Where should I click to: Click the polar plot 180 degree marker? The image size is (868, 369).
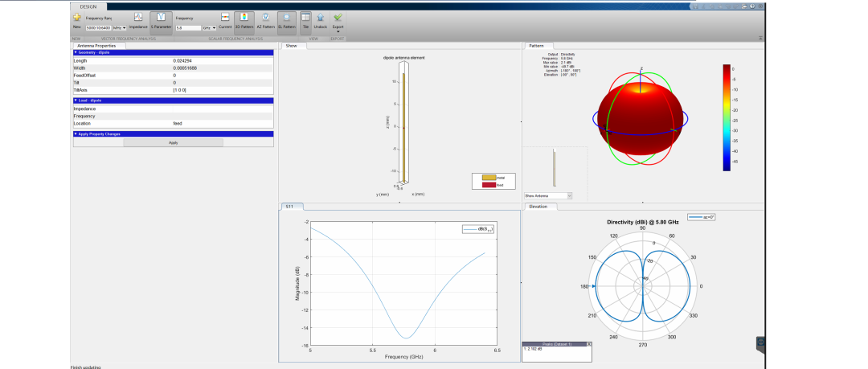(x=594, y=286)
